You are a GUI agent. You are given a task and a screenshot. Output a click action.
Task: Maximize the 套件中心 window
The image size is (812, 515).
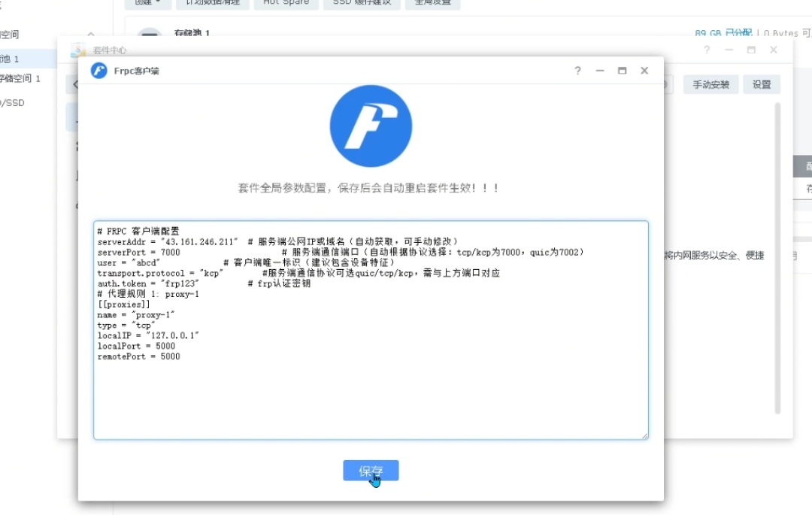click(751, 50)
